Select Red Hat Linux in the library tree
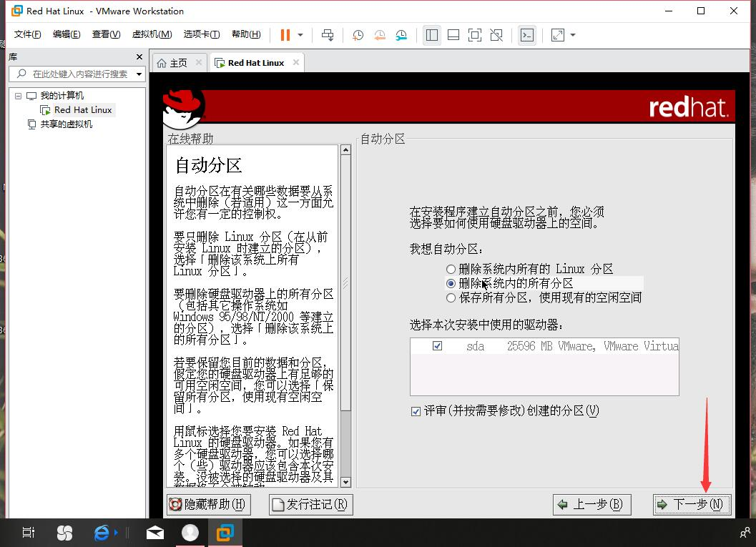 pos(83,110)
